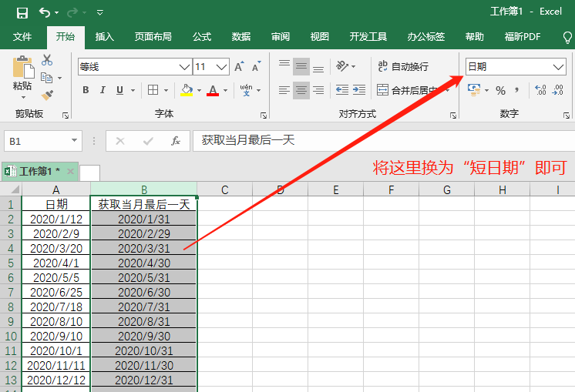Viewport: 575px width, 392px height.
Task: Toggle Bold formatting
Action: pos(86,90)
